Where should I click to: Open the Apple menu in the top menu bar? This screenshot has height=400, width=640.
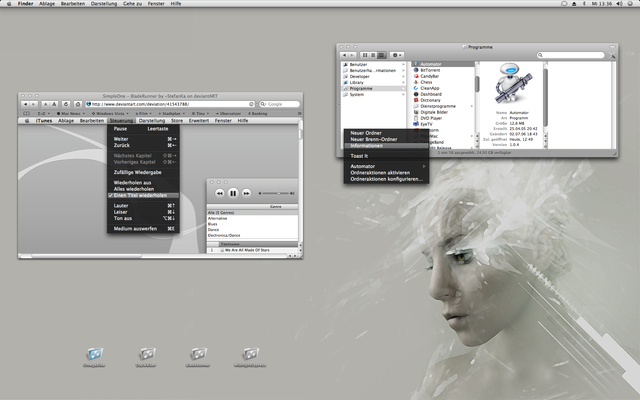pyautogui.click(x=9, y=4)
